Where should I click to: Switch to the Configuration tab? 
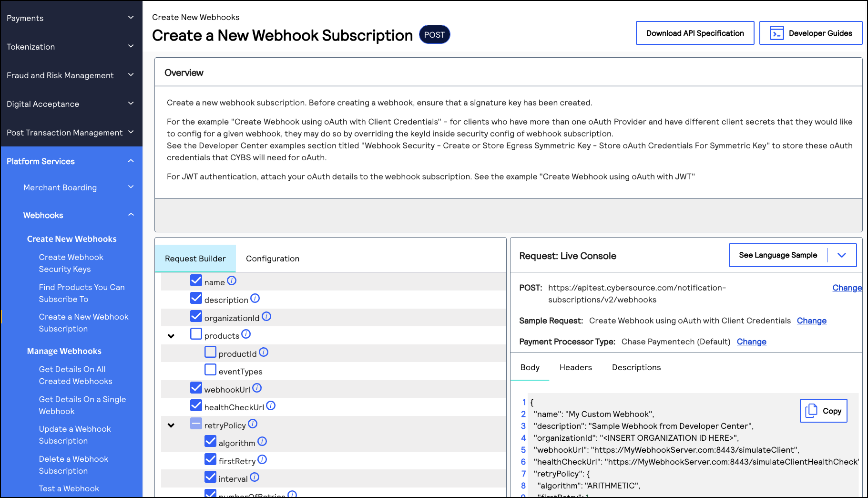click(273, 258)
